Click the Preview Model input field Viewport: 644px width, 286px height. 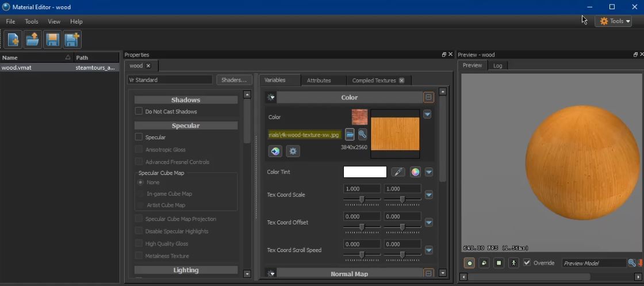[595, 263]
